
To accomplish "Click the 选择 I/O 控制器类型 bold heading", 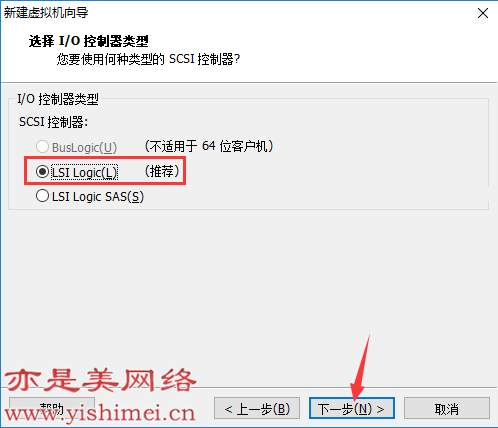I will point(89,41).
